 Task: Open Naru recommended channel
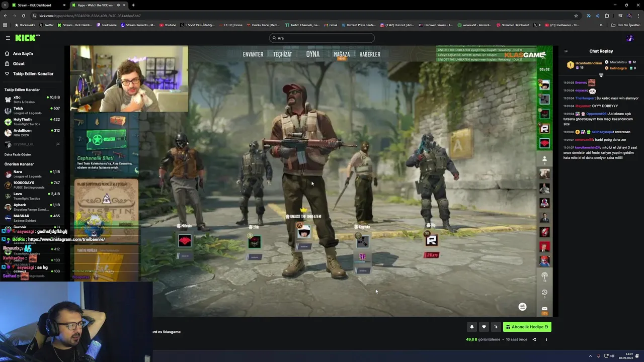32,173
